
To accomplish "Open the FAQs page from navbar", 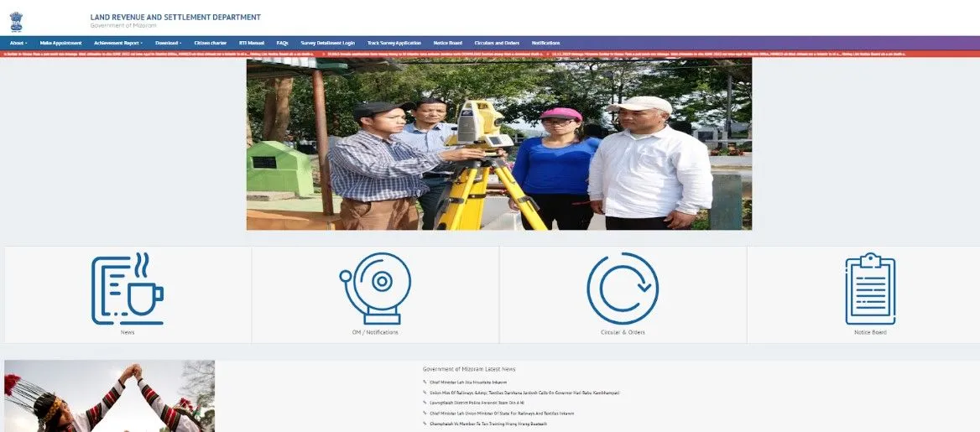I will click(x=282, y=43).
